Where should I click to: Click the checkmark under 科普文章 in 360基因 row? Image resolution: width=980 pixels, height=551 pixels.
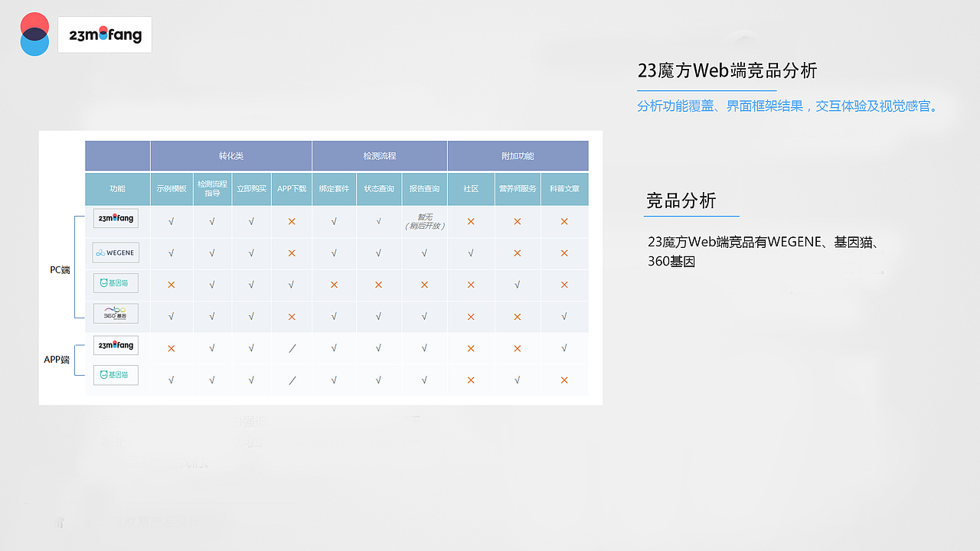pos(563,317)
